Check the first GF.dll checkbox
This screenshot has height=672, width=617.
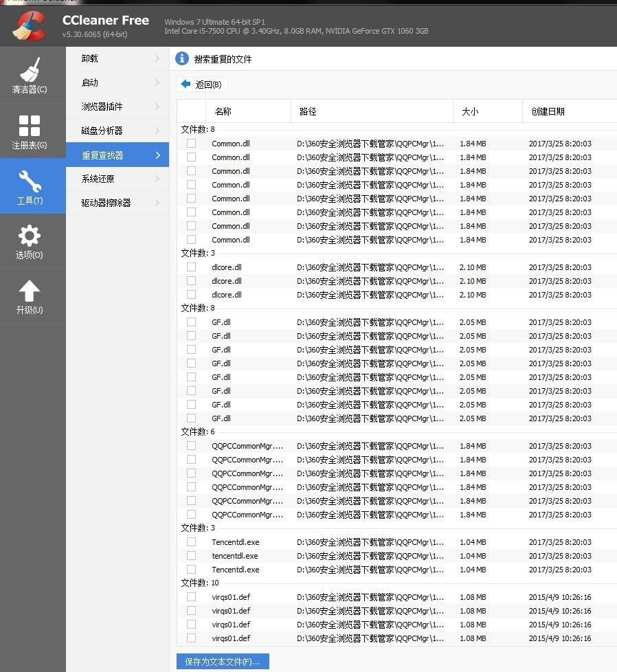pos(191,322)
